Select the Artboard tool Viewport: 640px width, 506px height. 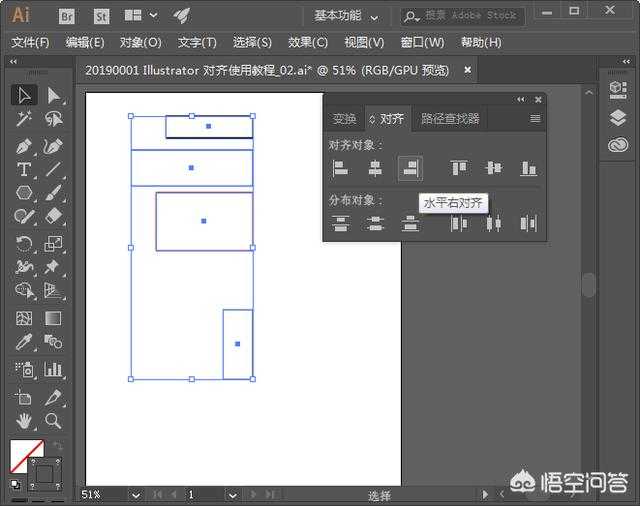tap(24, 397)
